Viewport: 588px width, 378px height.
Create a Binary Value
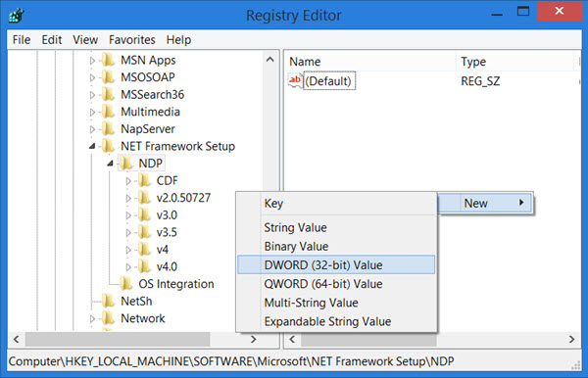click(x=336, y=246)
